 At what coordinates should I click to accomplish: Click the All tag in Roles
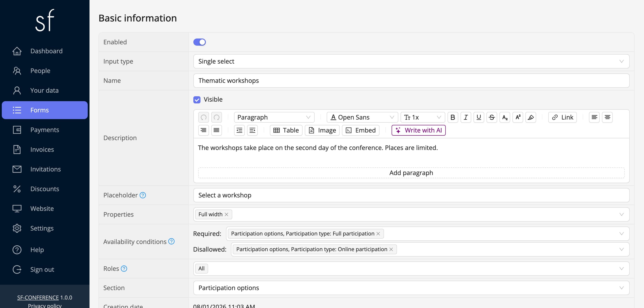tap(201, 269)
